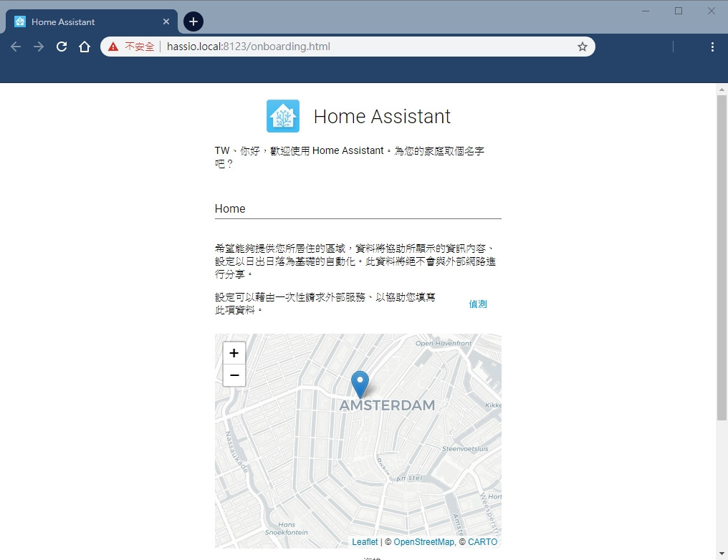728x560 pixels.
Task: Click the Home Assistant page heading
Action: tap(382, 117)
